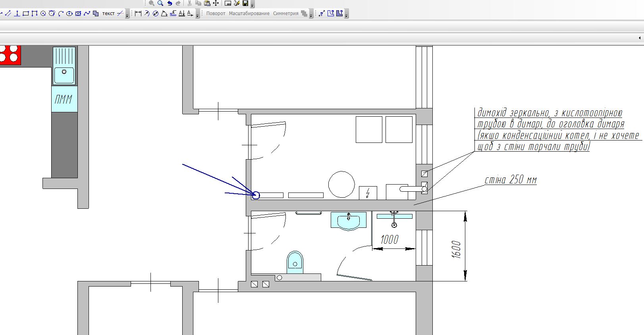This screenshot has height=335, width=644.
Task: Select the measure area hatched query tool
Action: pyautogui.click(x=339, y=13)
